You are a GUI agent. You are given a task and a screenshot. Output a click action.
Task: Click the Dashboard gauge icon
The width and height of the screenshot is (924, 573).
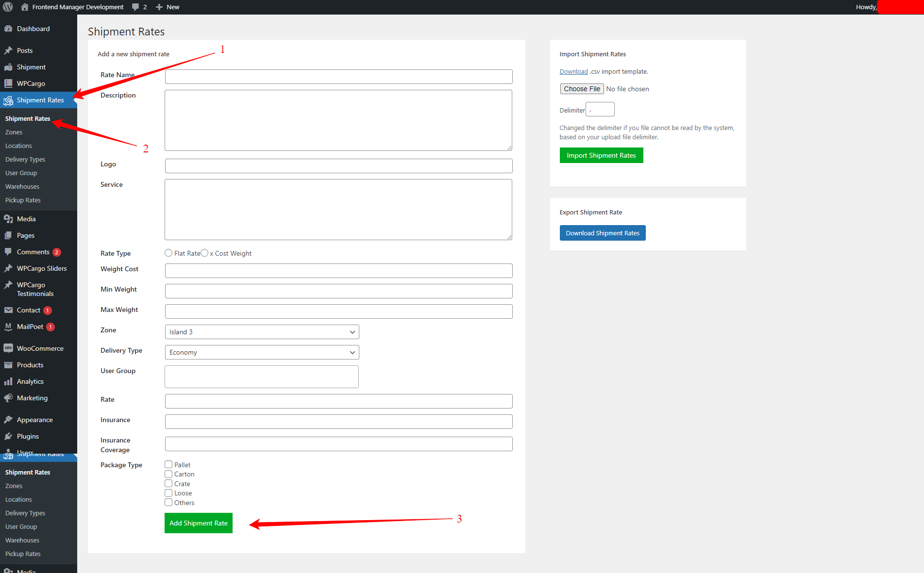click(8, 29)
